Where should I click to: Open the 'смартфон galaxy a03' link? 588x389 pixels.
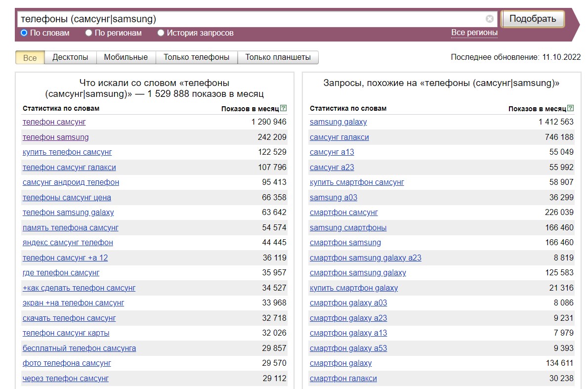tap(348, 303)
